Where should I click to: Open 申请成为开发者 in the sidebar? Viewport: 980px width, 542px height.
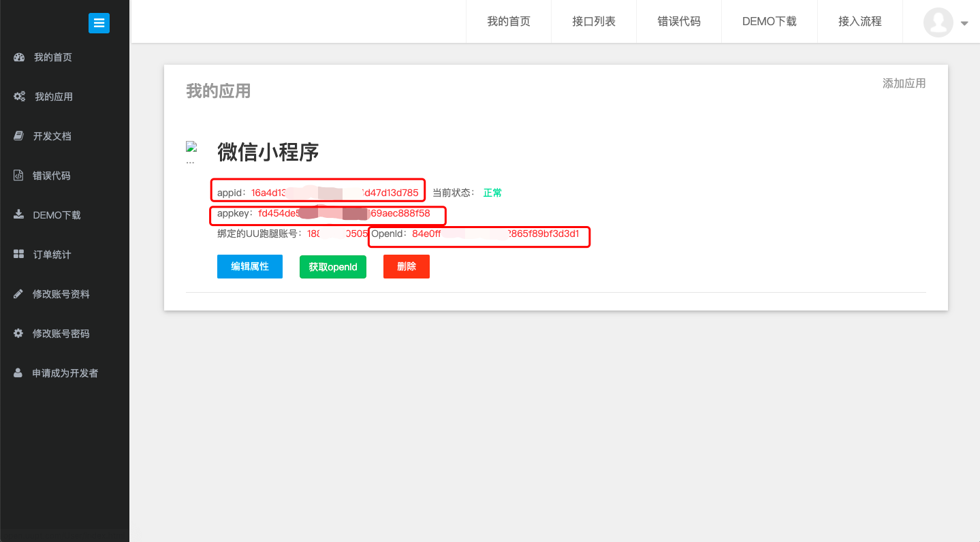(x=65, y=373)
